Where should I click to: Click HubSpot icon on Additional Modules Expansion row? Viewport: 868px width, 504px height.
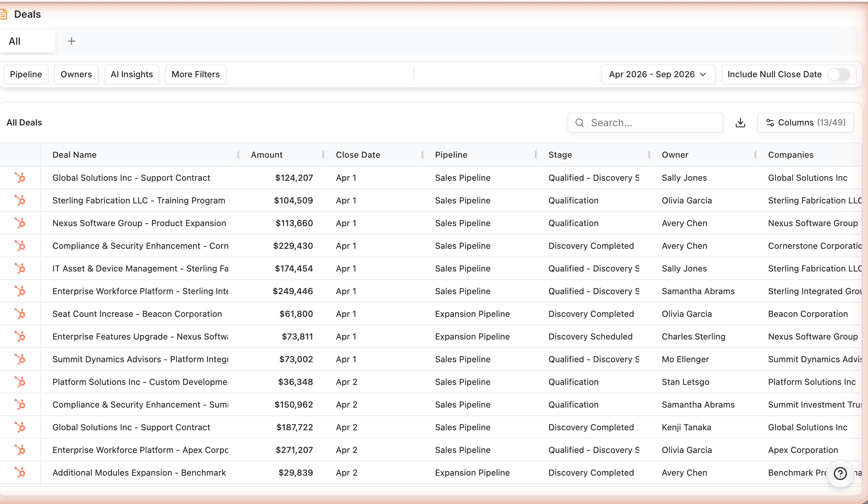click(20, 472)
